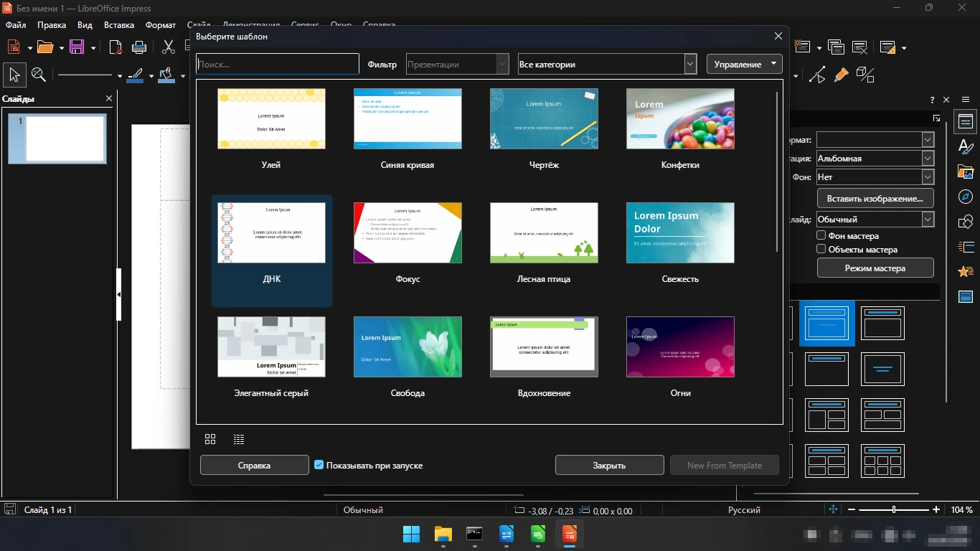Click the zoom slider handle in status bar
This screenshot has width=980, height=551.
[x=894, y=509]
